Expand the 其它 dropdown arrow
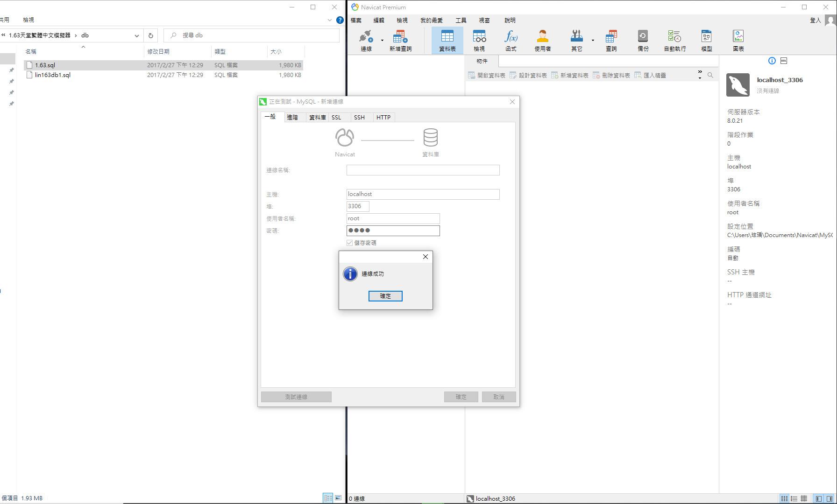 (593, 40)
